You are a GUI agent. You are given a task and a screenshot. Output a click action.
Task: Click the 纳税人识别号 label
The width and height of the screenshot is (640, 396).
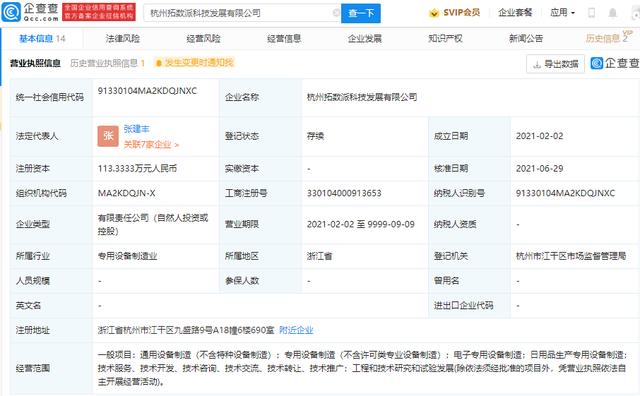pos(459,193)
